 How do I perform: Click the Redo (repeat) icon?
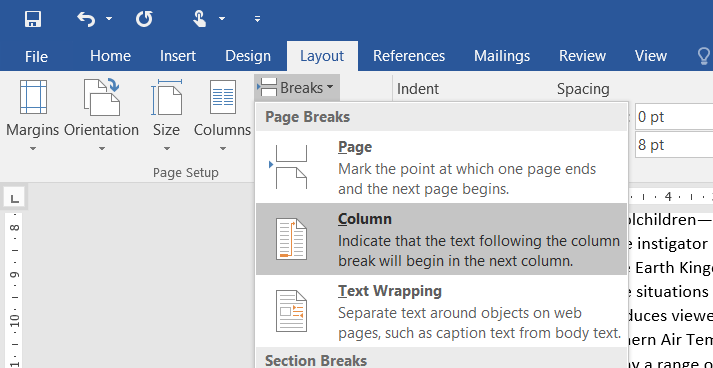[144, 19]
